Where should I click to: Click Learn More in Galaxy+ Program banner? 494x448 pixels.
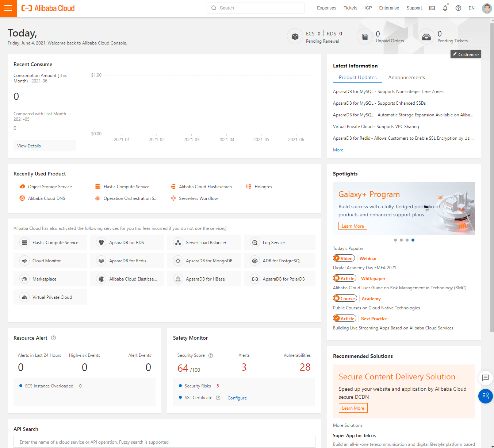tap(353, 226)
